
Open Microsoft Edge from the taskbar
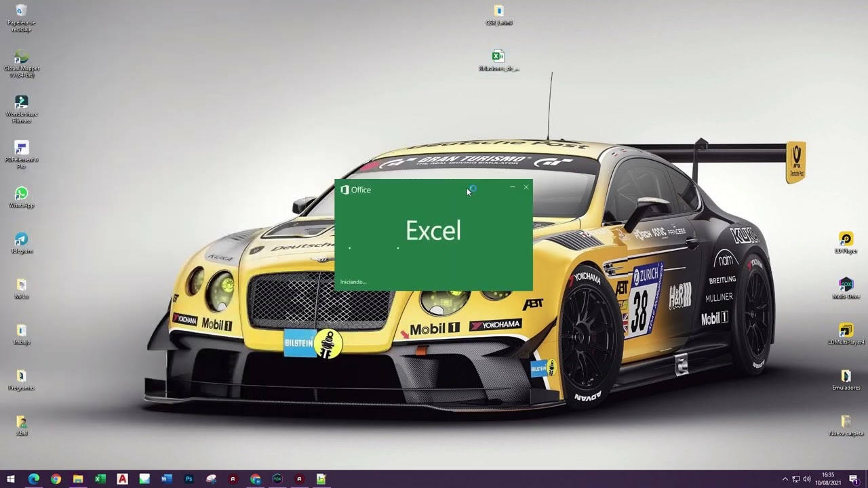(x=33, y=479)
